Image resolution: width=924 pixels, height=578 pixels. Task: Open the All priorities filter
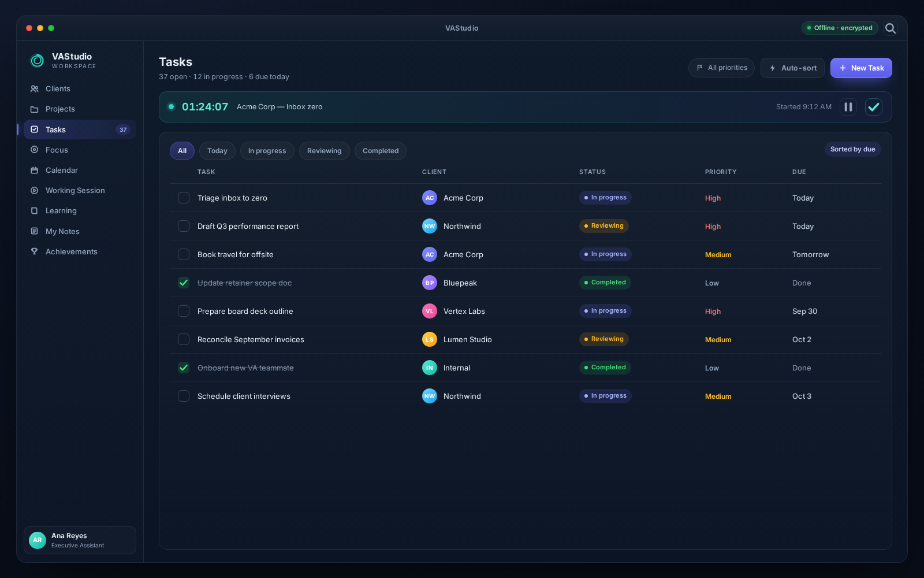[x=721, y=68]
